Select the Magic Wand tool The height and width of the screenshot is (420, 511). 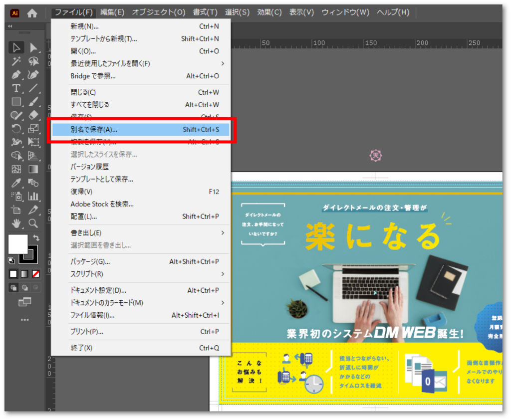16,61
